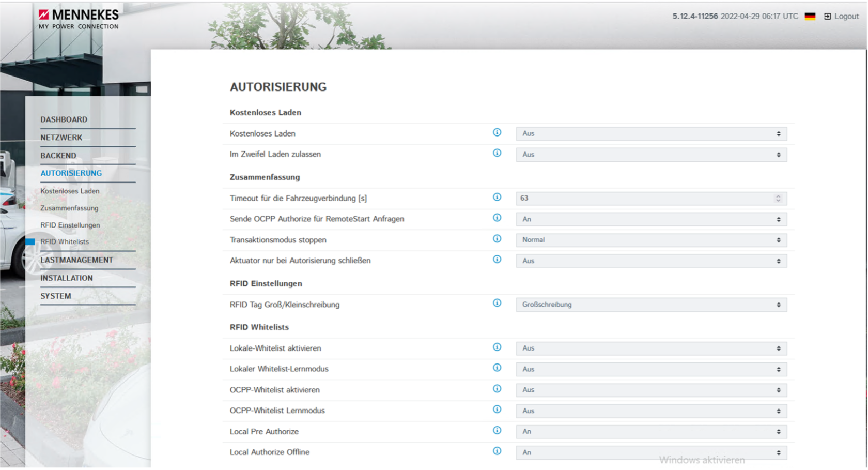Click the German flag language icon
Image resolution: width=868 pixels, height=470 pixels.
[x=810, y=17]
